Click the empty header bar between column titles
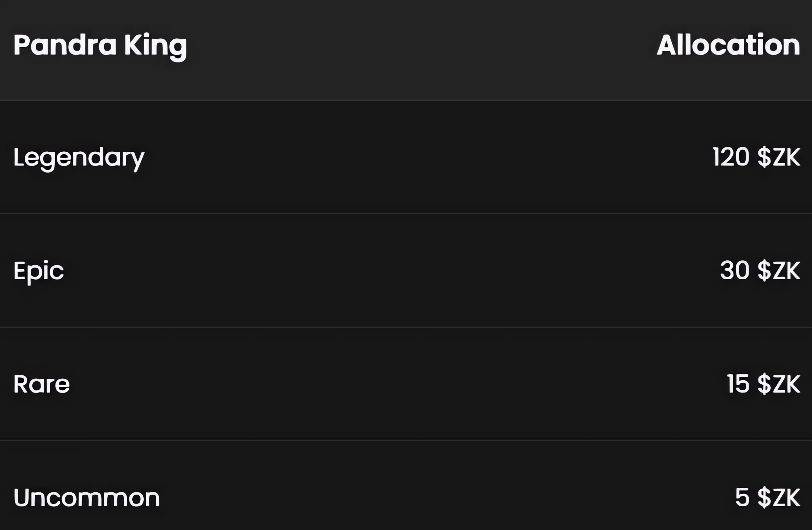812x530 pixels. coord(409,48)
